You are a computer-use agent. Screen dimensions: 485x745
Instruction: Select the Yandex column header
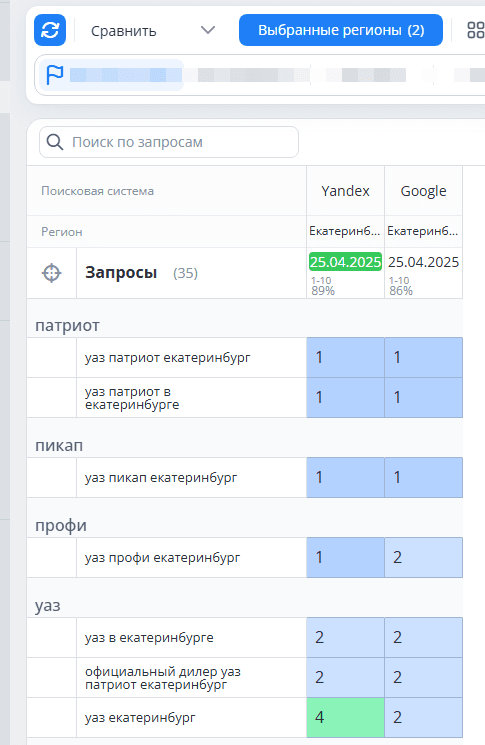pyautogui.click(x=345, y=191)
